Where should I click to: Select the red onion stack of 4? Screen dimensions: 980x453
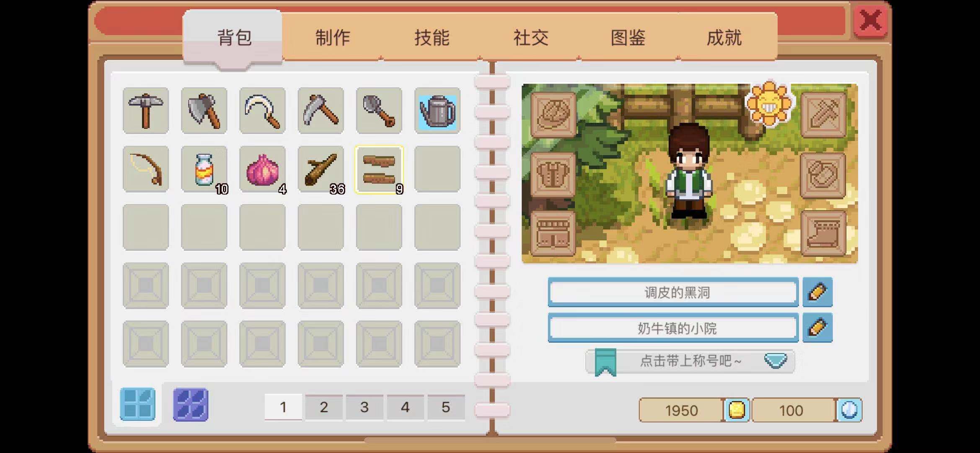262,169
